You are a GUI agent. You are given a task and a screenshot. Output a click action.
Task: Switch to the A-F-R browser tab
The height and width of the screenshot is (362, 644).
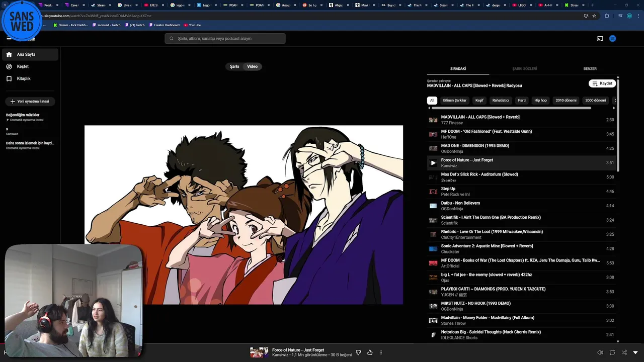[x=548, y=5]
